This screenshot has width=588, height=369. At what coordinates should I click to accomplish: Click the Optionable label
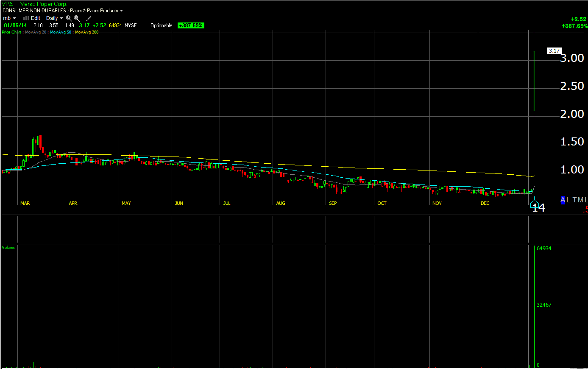click(162, 25)
